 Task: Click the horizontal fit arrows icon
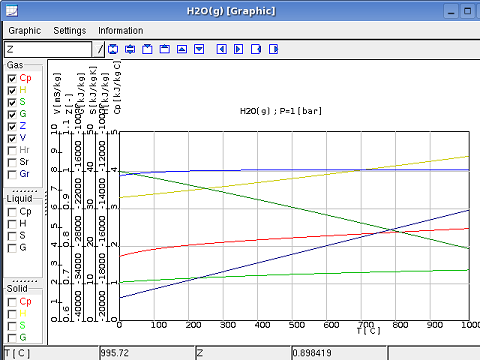[130, 49]
